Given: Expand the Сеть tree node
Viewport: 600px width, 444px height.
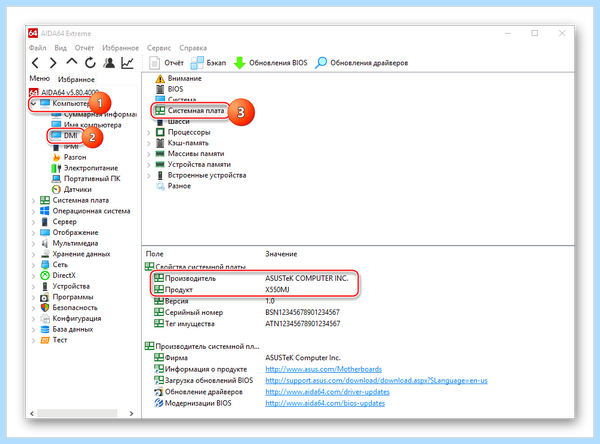Looking at the screenshot, I should [x=34, y=265].
